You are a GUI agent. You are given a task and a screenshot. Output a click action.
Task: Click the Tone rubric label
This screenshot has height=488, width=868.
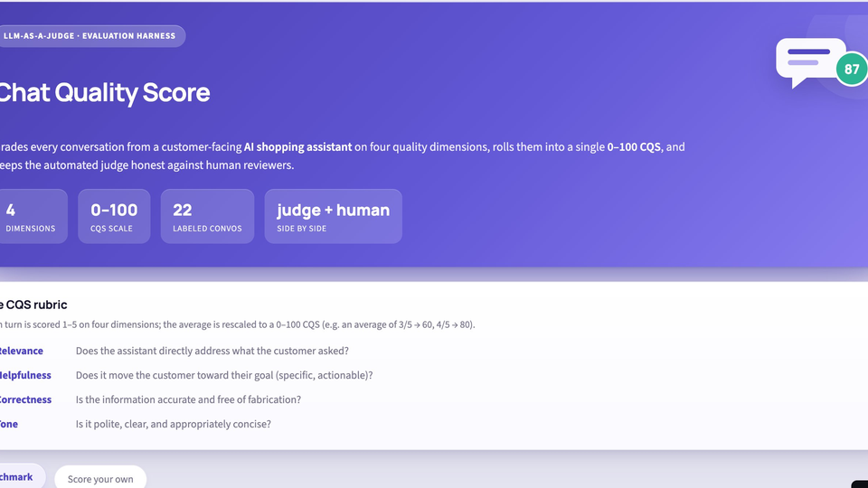pyautogui.click(x=9, y=424)
